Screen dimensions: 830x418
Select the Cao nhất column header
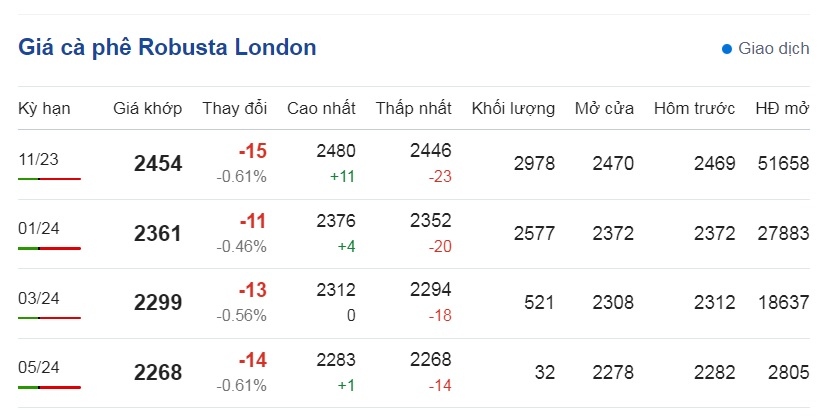point(321,108)
